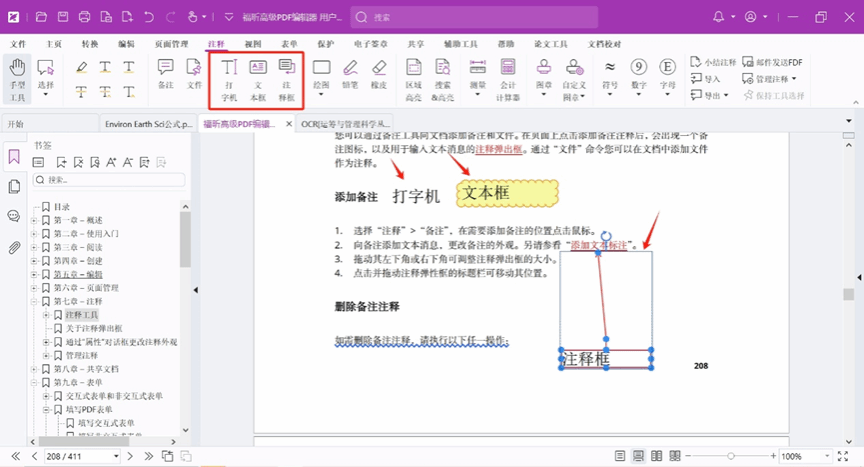Collapse the 第七章 – 注释 bookmark node
Viewport: 864px width, 467px height.
coord(34,301)
